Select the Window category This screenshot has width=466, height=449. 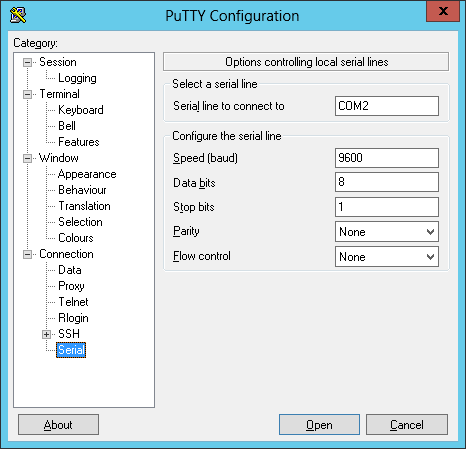tap(59, 158)
